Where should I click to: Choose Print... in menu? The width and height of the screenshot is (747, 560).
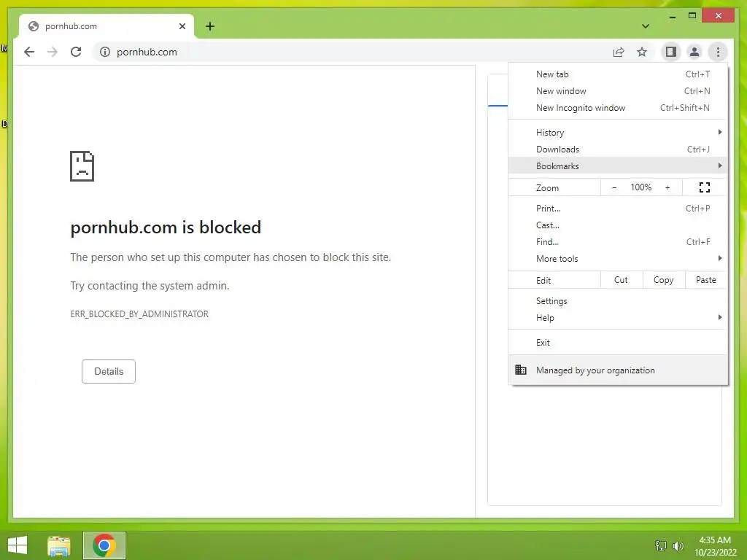pos(618,208)
